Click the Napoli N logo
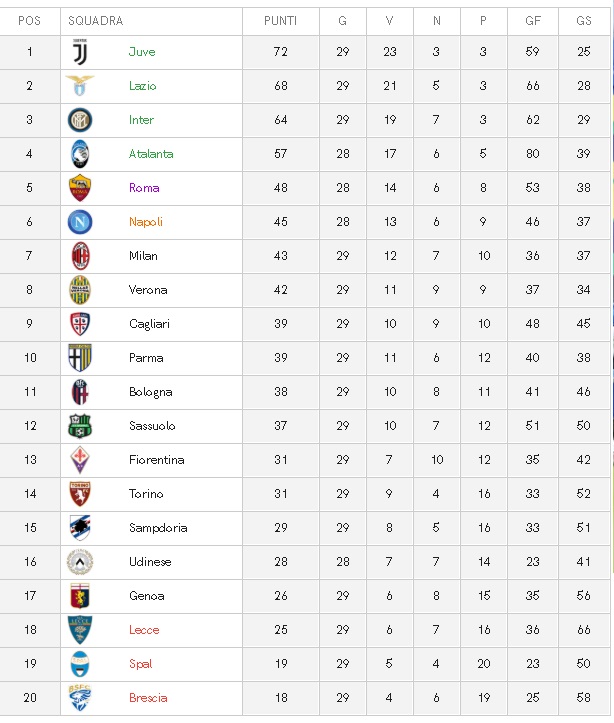The width and height of the screenshot is (614, 723). (80, 222)
